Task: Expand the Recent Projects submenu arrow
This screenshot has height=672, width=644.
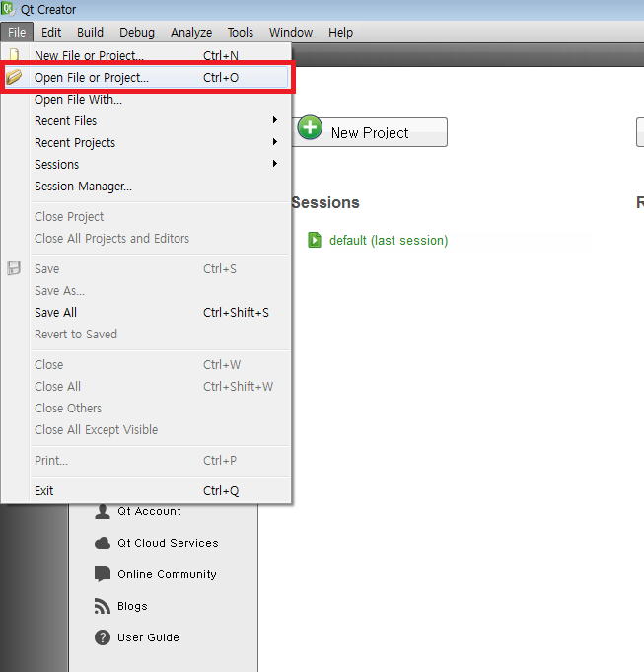Action: pyautogui.click(x=275, y=141)
